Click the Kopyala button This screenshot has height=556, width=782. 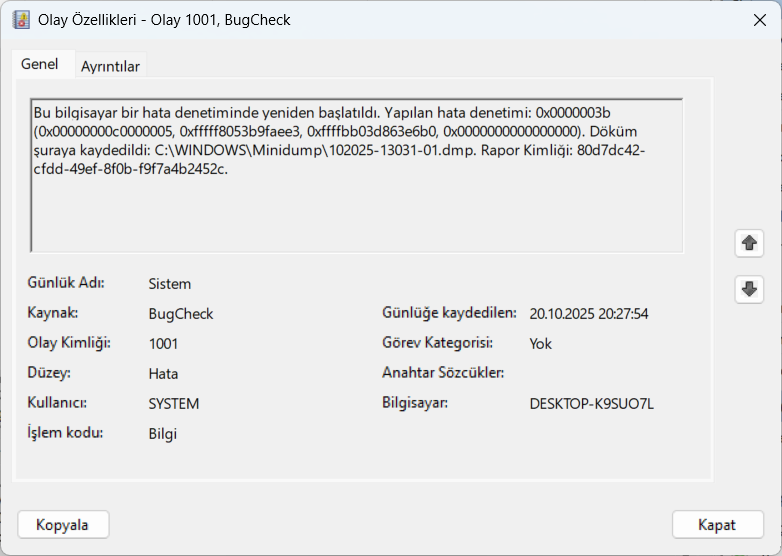[63, 525]
